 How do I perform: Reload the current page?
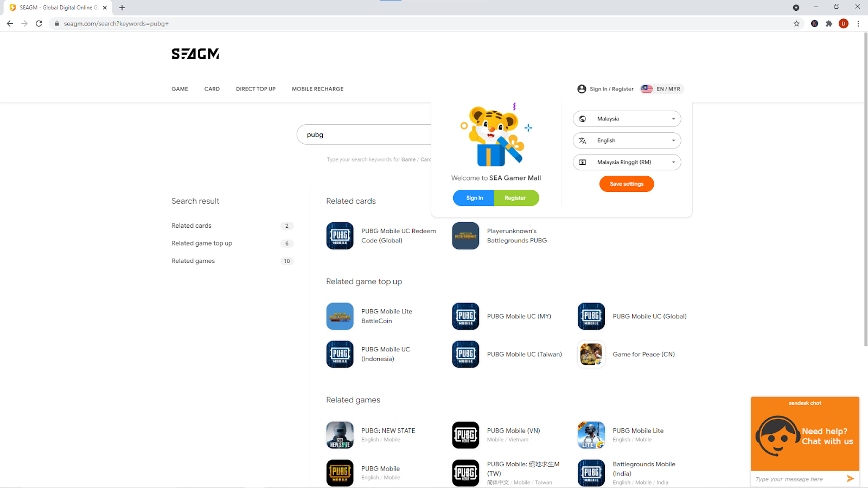[39, 23]
